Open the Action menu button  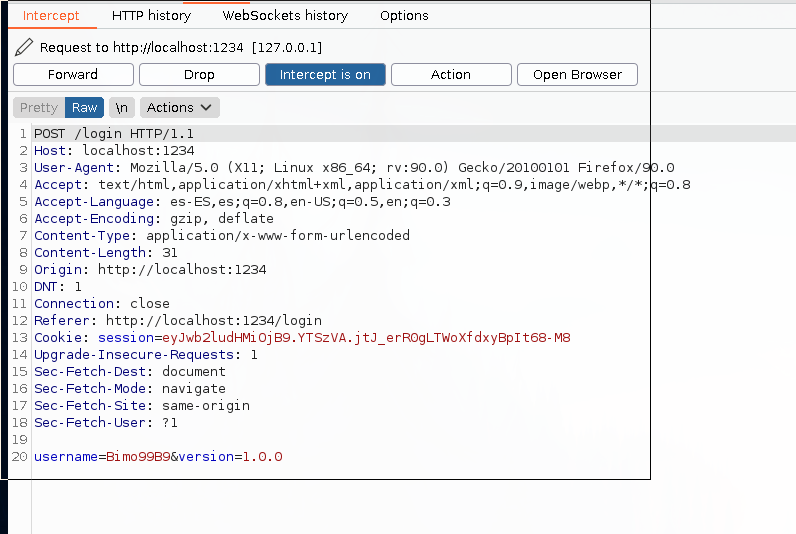[451, 75]
